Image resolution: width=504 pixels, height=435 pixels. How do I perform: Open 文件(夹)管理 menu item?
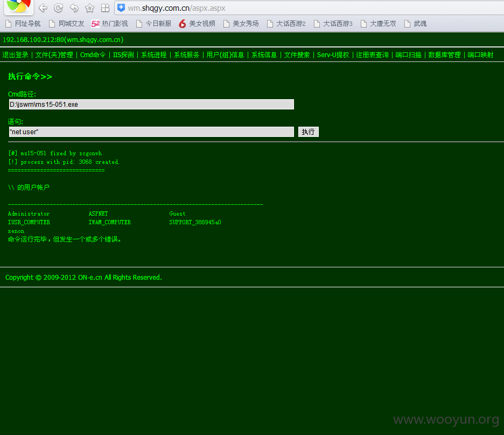(54, 55)
